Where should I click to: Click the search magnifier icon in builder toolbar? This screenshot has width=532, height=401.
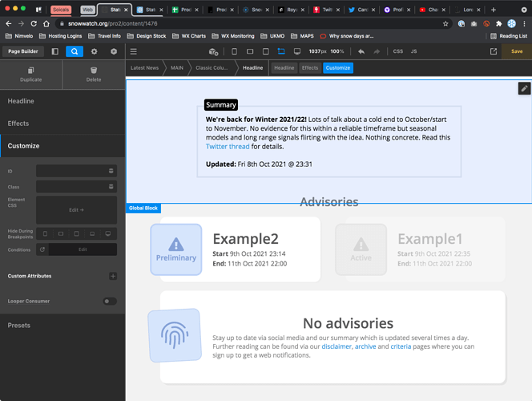(x=74, y=51)
